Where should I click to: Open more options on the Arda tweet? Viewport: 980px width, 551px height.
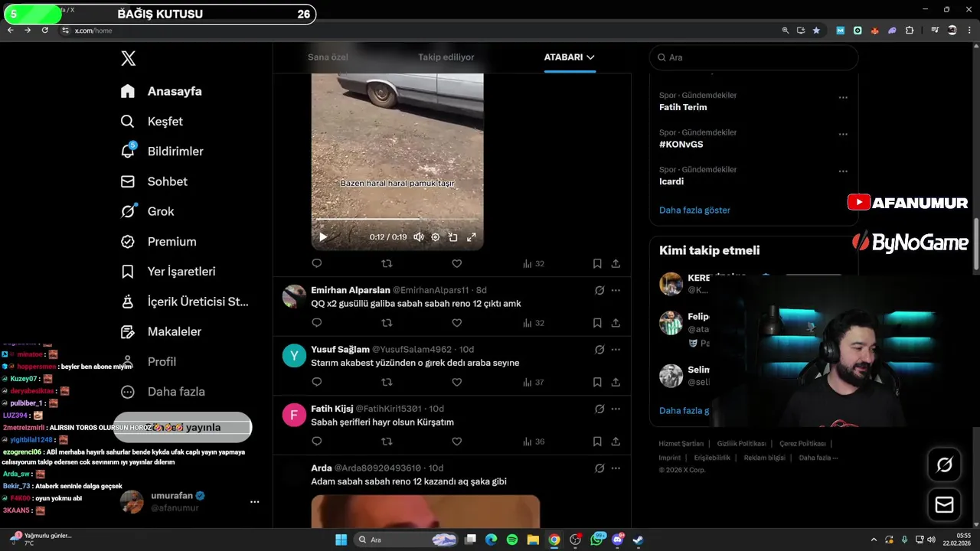[x=616, y=468]
